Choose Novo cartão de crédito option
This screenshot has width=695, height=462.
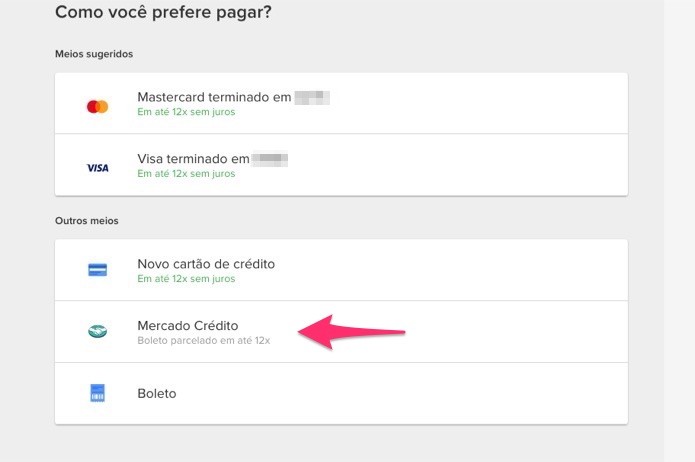[x=341, y=270]
